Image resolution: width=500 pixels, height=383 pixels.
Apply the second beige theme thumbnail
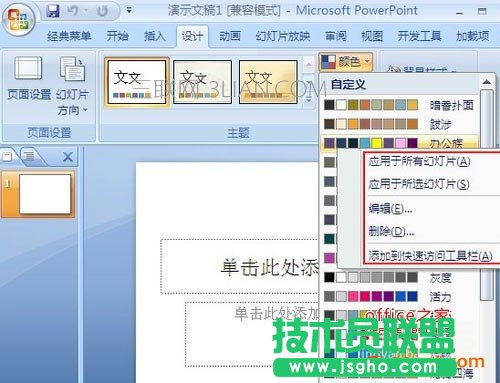click(x=202, y=82)
